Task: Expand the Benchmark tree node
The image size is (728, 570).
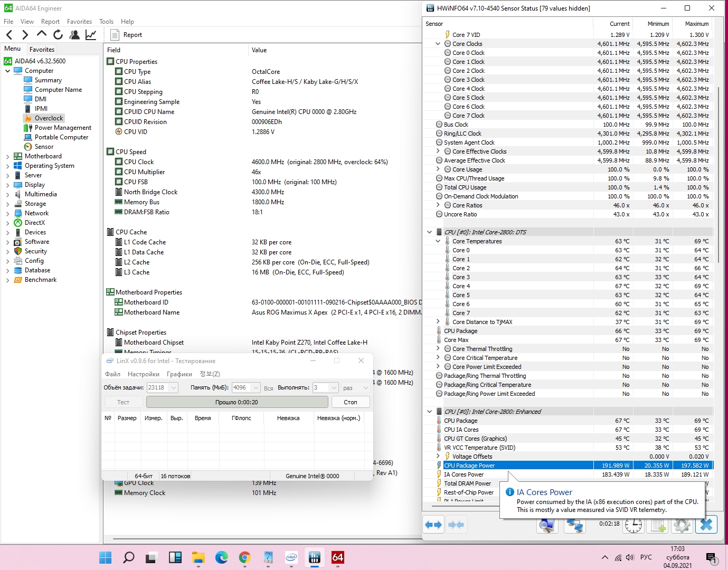Action: click(x=8, y=280)
